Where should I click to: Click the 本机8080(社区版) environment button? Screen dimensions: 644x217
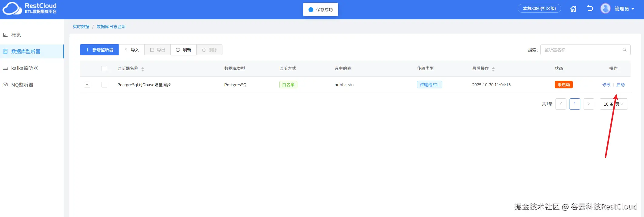pos(539,8)
